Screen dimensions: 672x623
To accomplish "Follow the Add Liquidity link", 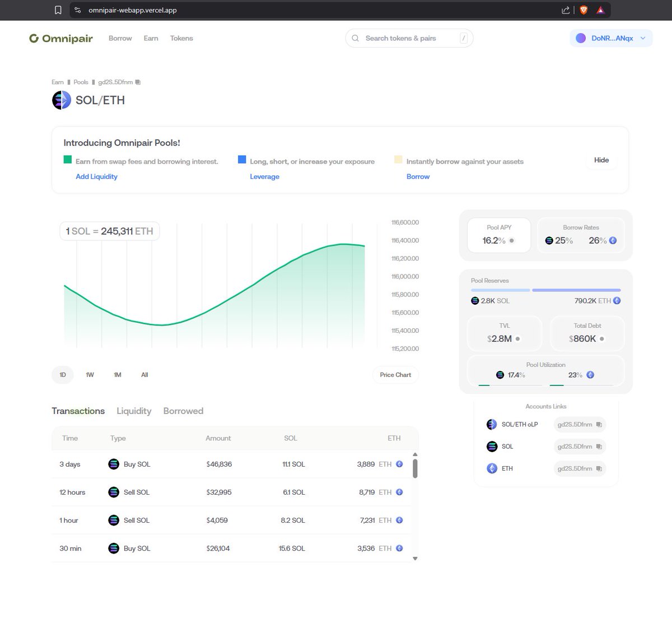I will pyautogui.click(x=96, y=176).
